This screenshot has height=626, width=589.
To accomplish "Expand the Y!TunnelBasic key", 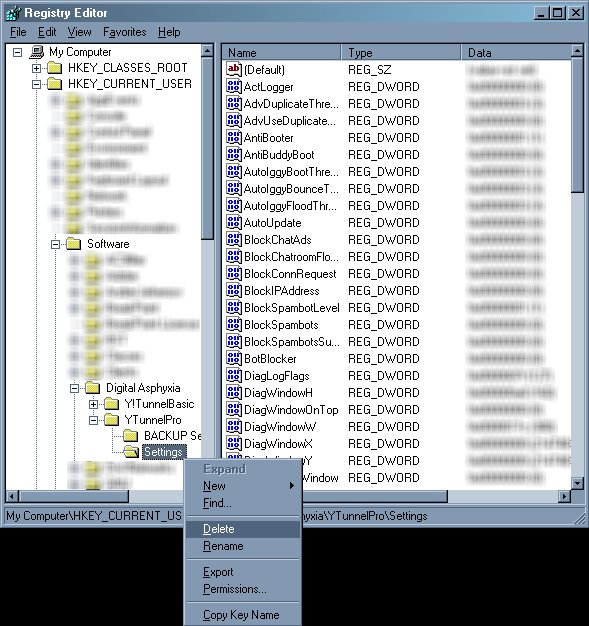I will pyautogui.click(x=93, y=404).
